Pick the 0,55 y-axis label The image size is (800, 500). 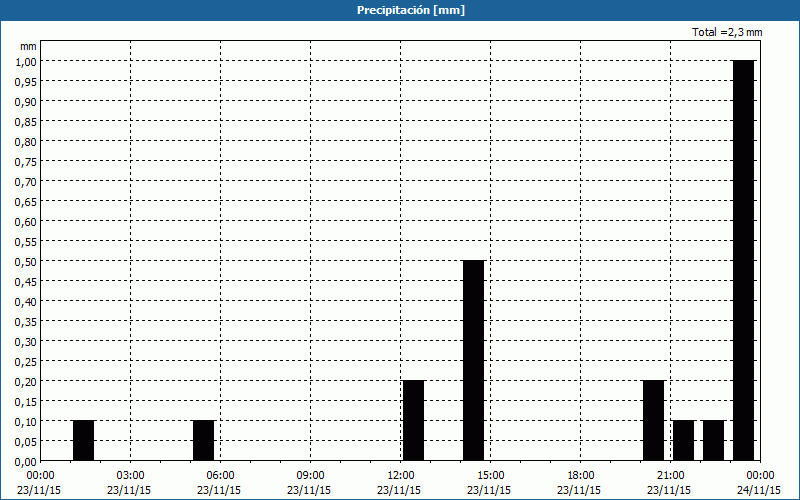point(26,241)
